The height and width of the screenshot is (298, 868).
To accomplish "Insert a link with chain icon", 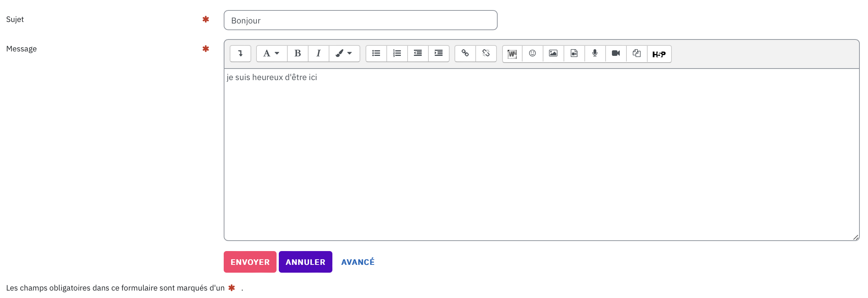I will click(x=465, y=54).
